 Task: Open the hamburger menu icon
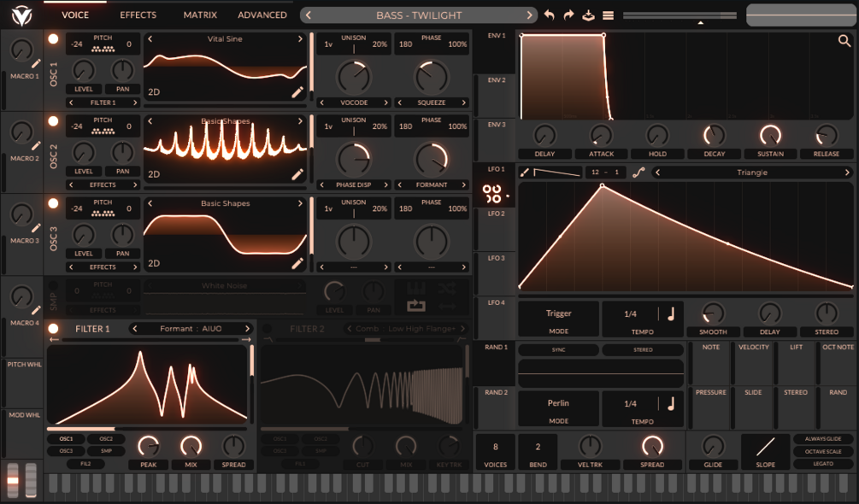(608, 15)
